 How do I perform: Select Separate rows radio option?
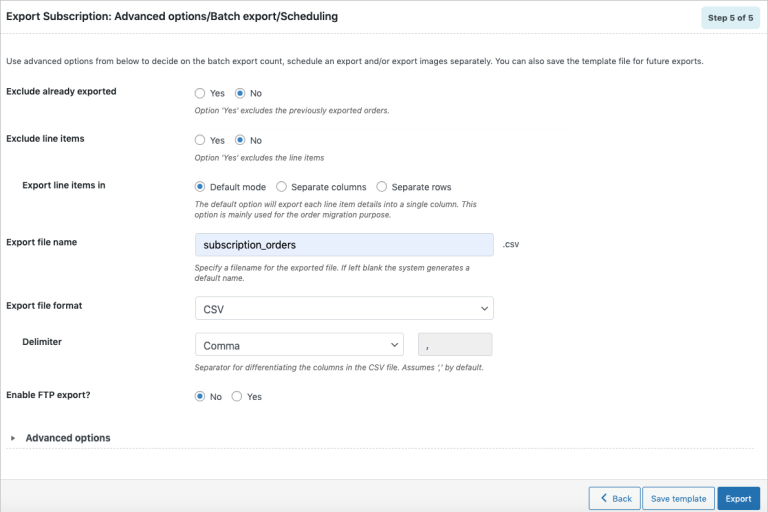[x=382, y=187]
